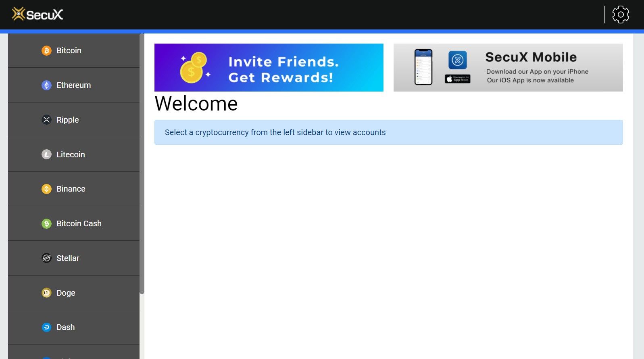Open the SecuX Mobile app banner
This screenshot has width=644, height=359.
point(508,68)
